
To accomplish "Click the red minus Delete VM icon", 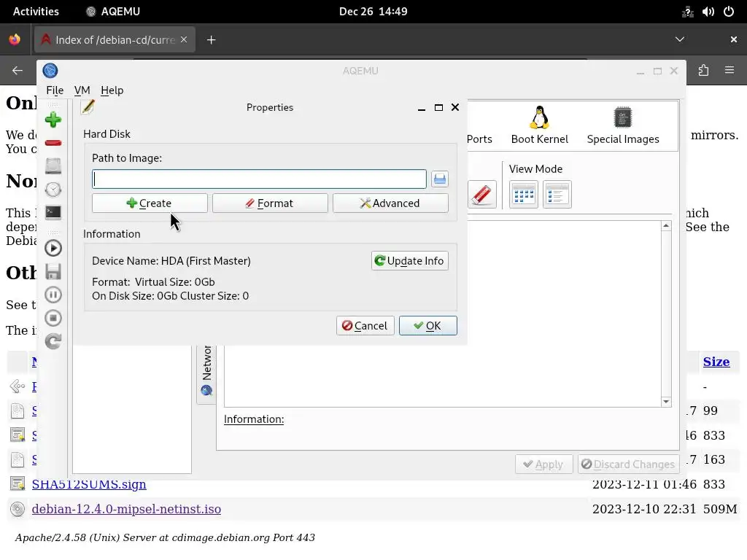I will point(53,143).
